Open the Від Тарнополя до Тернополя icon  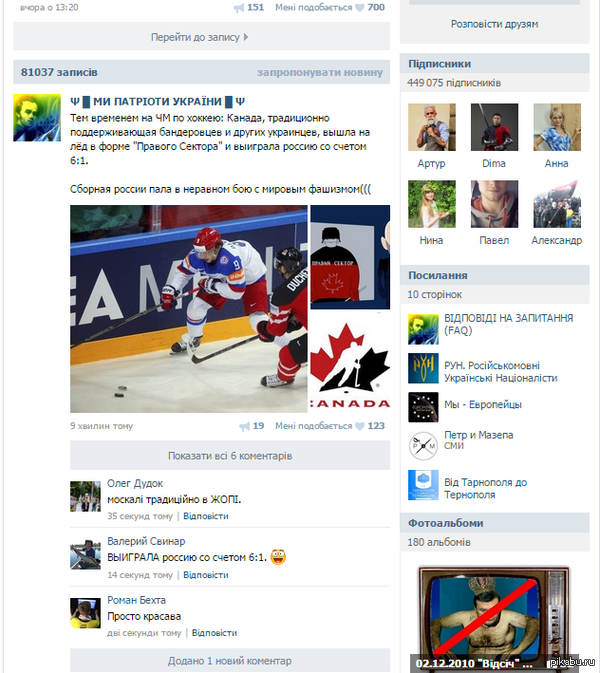click(423, 485)
